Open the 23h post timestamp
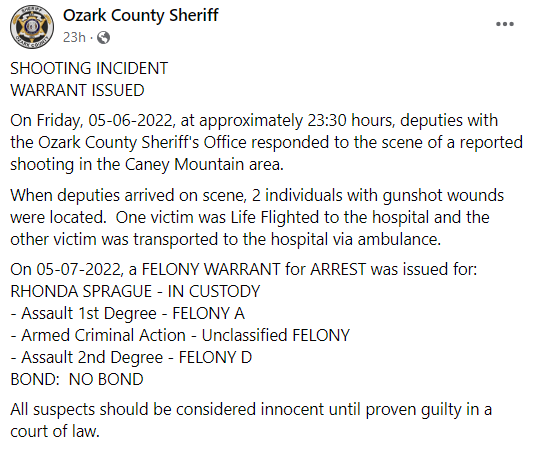Viewport: 536px width, 451px height. click(x=74, y=38)
